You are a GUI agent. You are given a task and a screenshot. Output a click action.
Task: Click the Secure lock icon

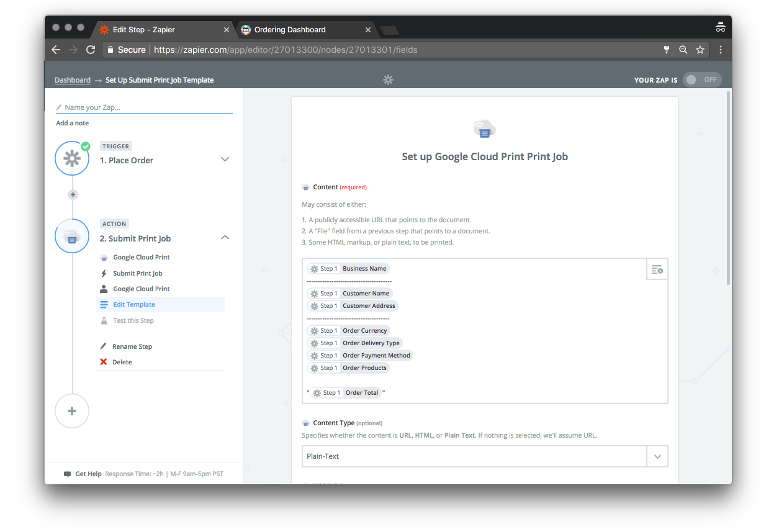[x=110, y=50]
